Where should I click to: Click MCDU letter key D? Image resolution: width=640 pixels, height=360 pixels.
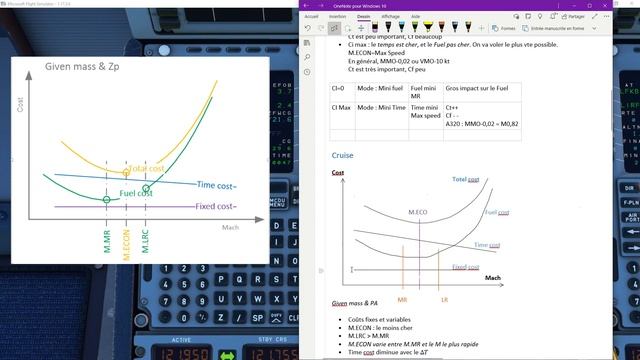[x=277, y=225]
